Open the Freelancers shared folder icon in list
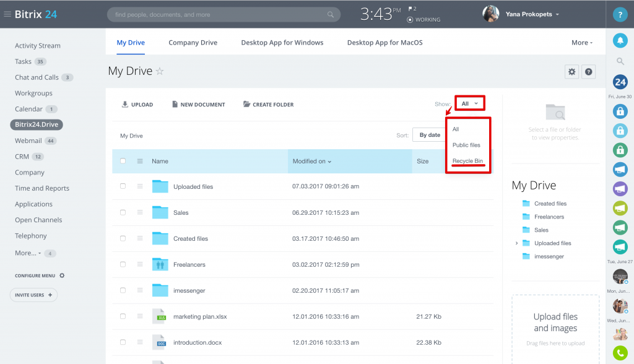 [x=160, y=264]
